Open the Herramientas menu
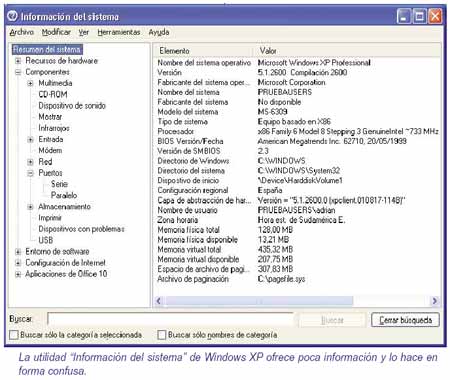450x380 pixels. coord(119,32)
